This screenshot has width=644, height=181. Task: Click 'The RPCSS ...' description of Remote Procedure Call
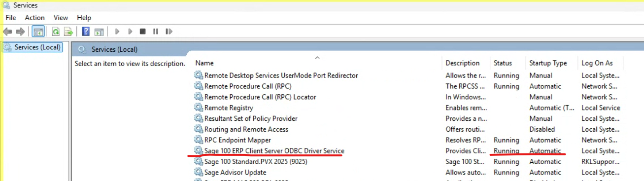pyautogui.click(x=466, y=86)
